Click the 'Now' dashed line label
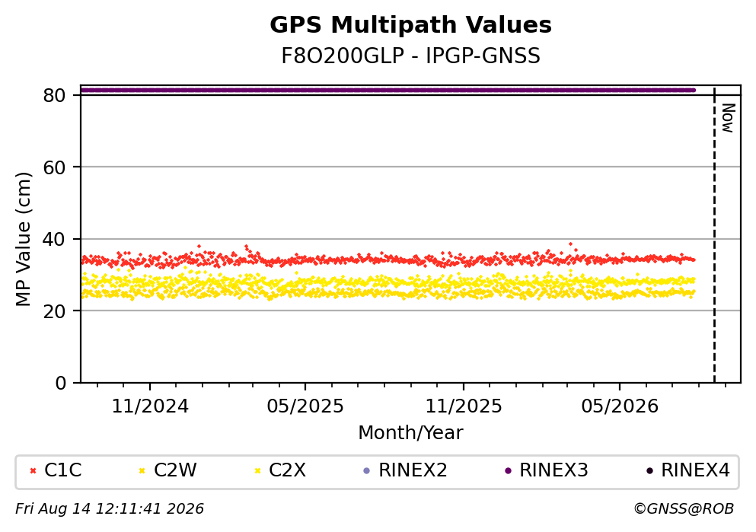This screenshot has height=532, width=756. (728, 118)
